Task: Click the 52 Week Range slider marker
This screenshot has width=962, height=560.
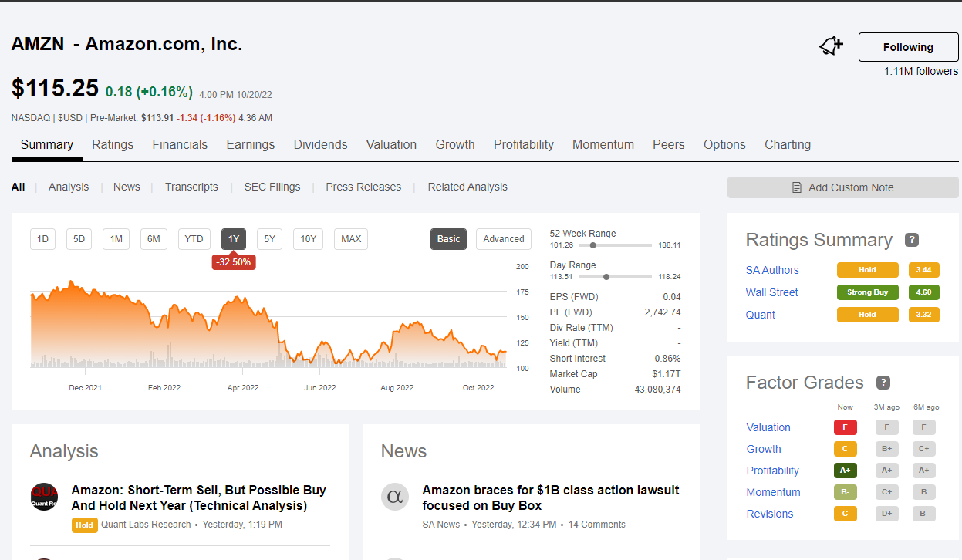Action: tap(592, 245)
